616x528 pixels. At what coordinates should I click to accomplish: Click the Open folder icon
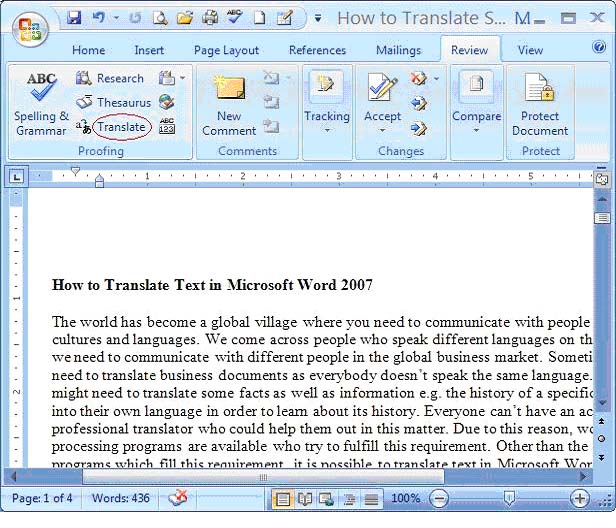(x=185, y=18)
